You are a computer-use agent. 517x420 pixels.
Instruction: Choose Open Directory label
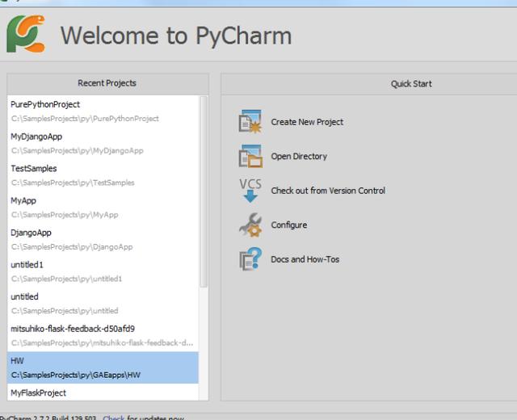point(299,156)
